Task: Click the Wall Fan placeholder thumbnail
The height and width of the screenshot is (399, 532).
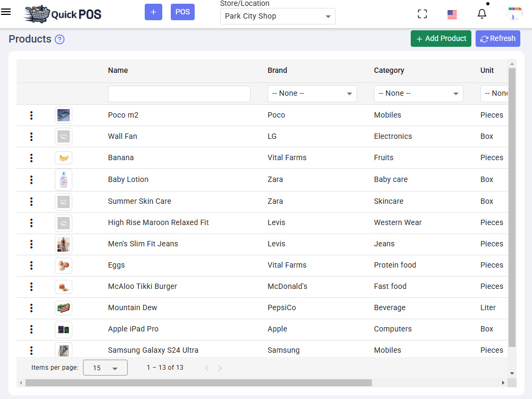Action: click(x=63, y=137)
